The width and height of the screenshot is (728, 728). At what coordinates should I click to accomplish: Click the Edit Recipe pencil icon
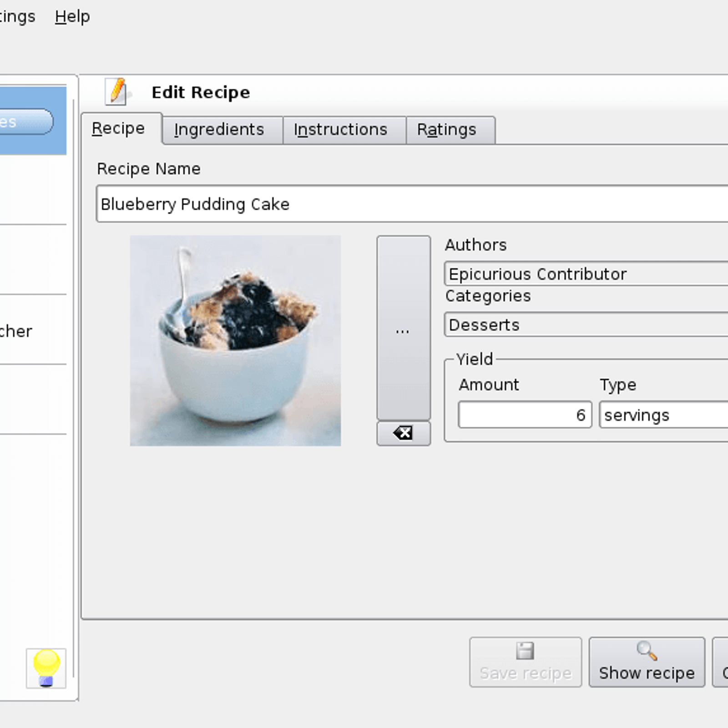coord(117,91)
